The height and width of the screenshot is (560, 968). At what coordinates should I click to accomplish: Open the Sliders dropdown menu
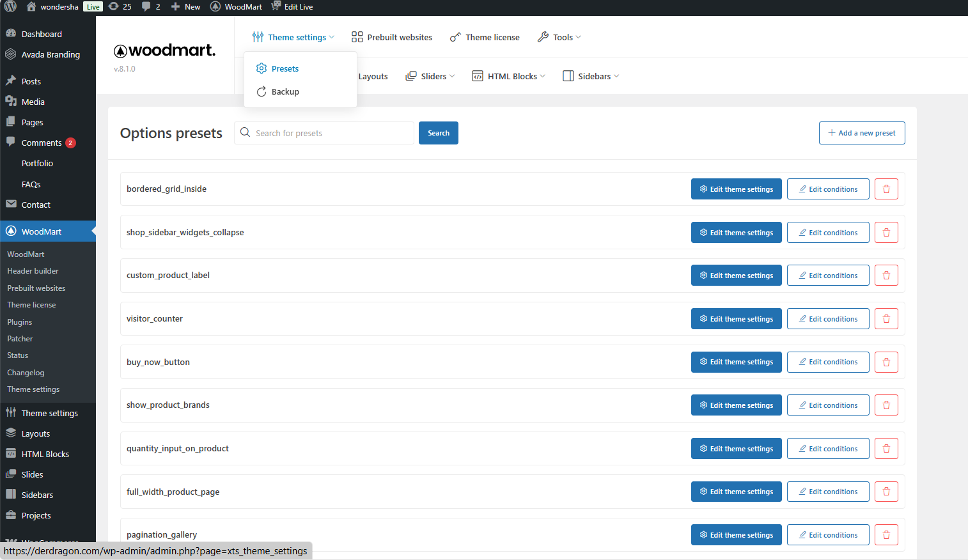(x=430, y=76)
